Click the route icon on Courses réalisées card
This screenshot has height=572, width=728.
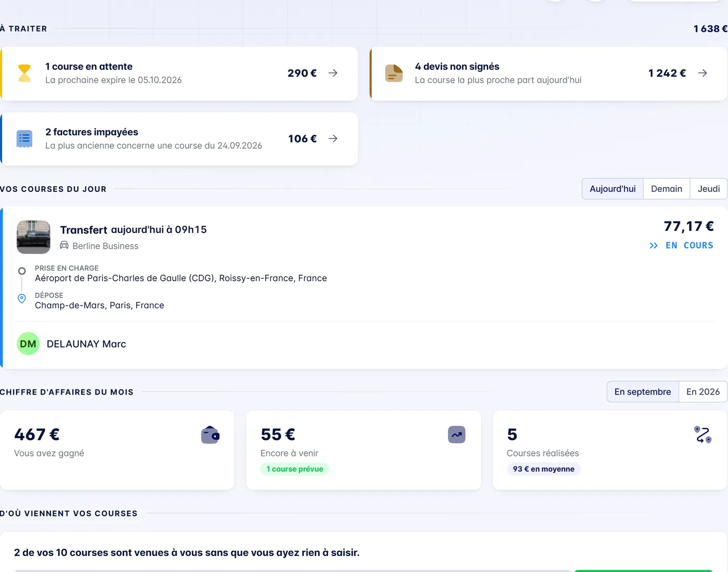point(703,435)
